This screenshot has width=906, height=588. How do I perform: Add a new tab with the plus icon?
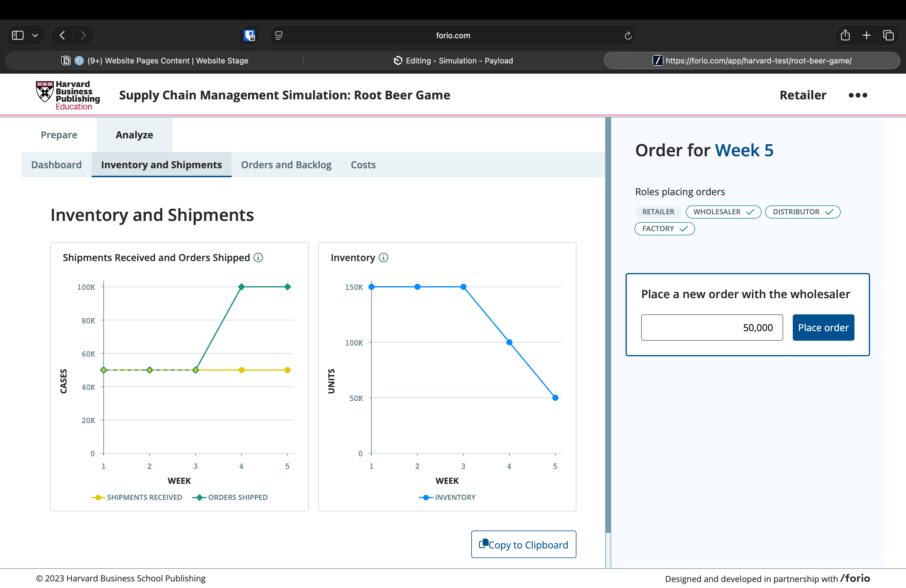coord(866,35)
